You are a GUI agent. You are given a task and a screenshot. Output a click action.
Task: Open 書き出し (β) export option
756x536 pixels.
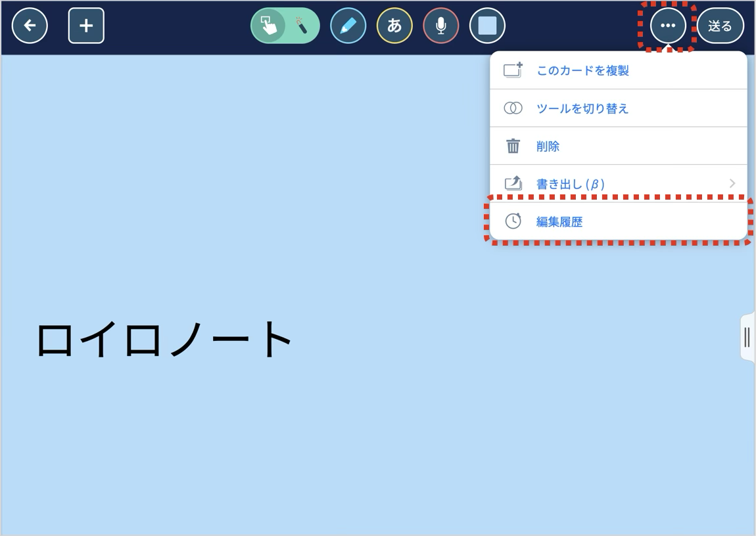pos(618,183)
